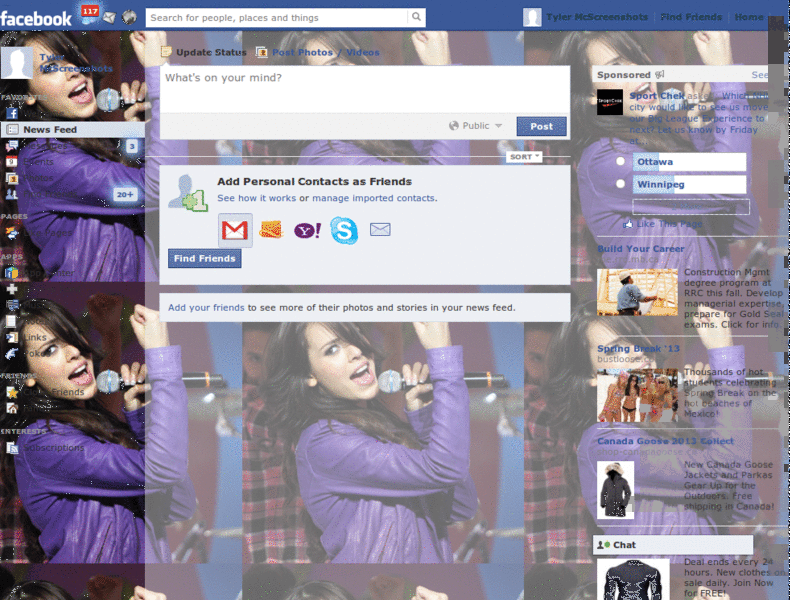This screenshot has height=600, width=800.
Task: Open Spring Break '13 ad title
Action: pyautogui.click(x=638, y=348)
